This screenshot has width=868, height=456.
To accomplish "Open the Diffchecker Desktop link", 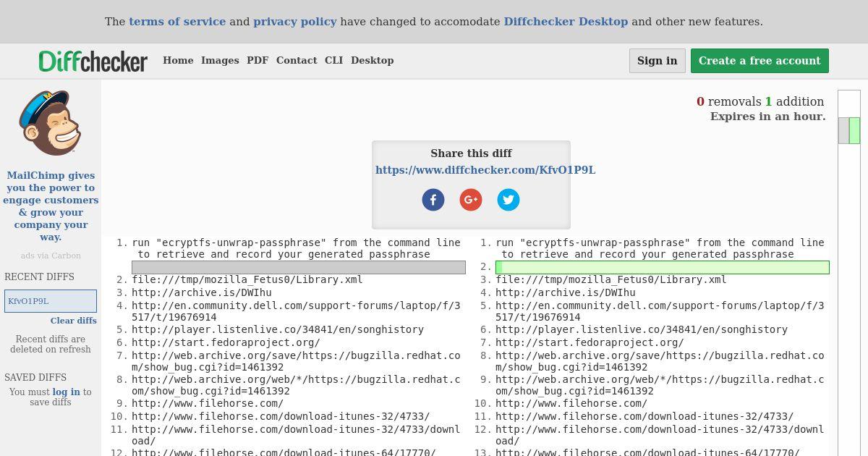I will click(x=566, y=22).
